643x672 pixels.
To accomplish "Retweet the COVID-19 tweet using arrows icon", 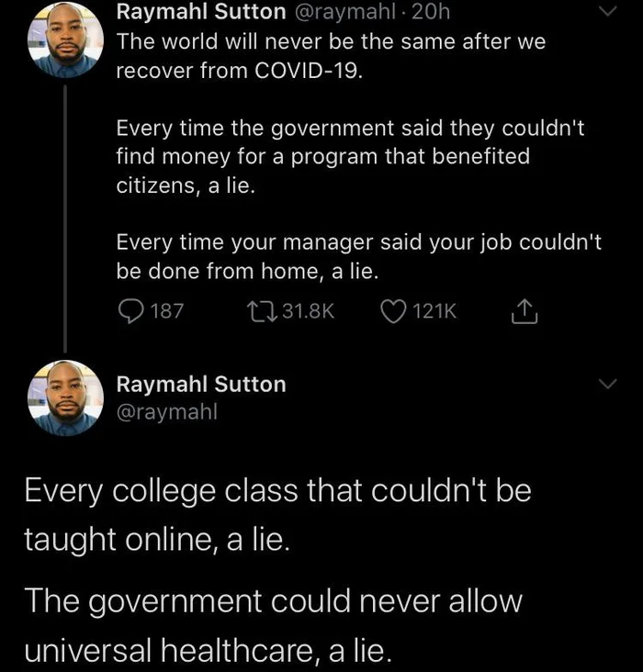I will pos(262,311).
